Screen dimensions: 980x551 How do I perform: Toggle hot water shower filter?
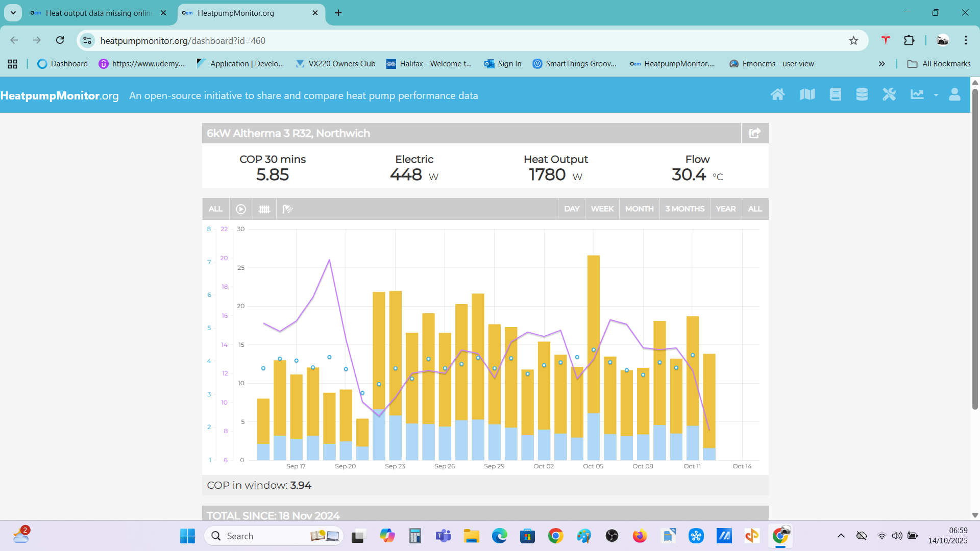point(288,209)
